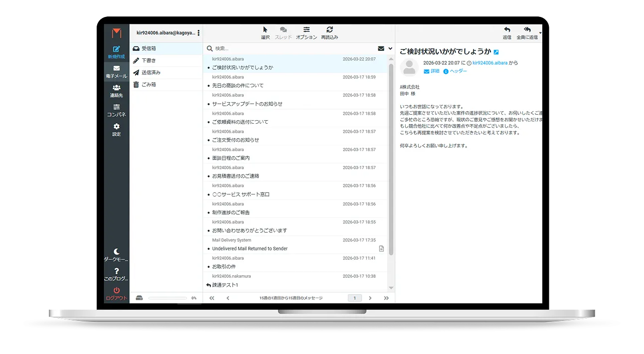Click 全員に返信 reply all button
The height and width of the screenshot is (354, 644).
tap(527, 33)
